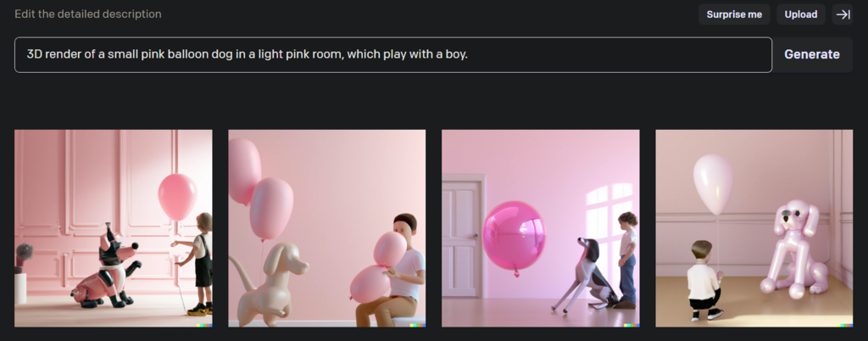Open the image with the pink balloon poodle
The image size is (868, 341).
[754, 228]
